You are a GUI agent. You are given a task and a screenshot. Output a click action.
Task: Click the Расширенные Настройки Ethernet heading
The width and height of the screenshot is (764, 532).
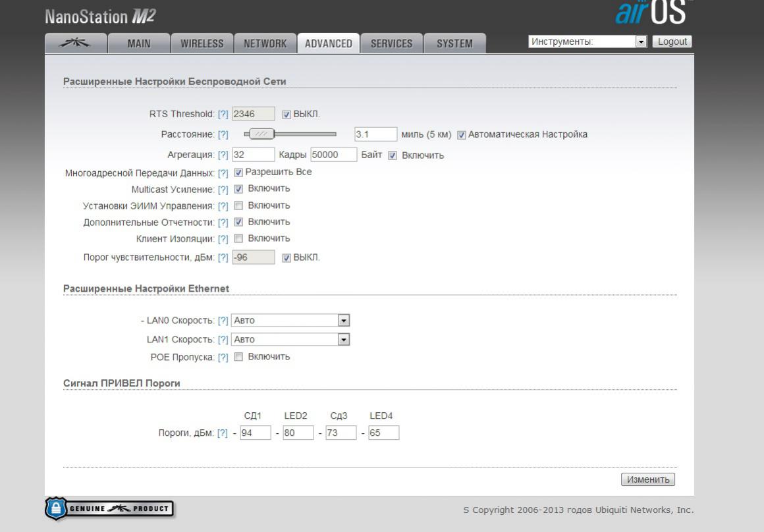(x=146, y=288)
